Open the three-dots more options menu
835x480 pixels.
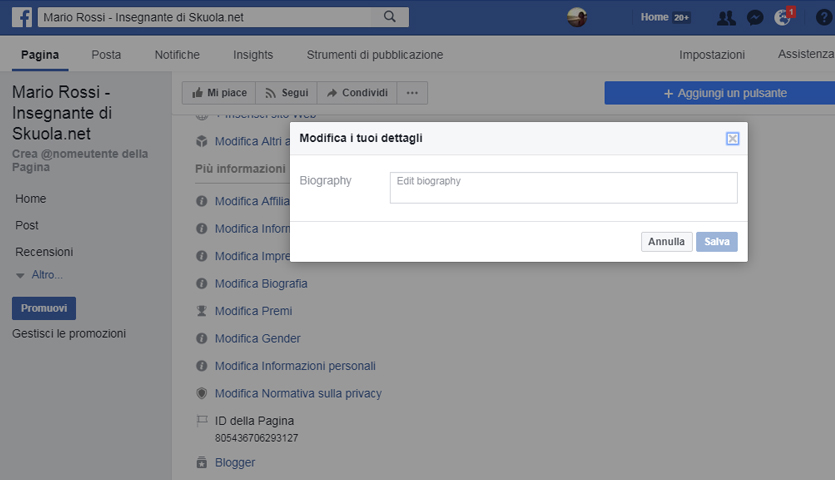point(412,93)
